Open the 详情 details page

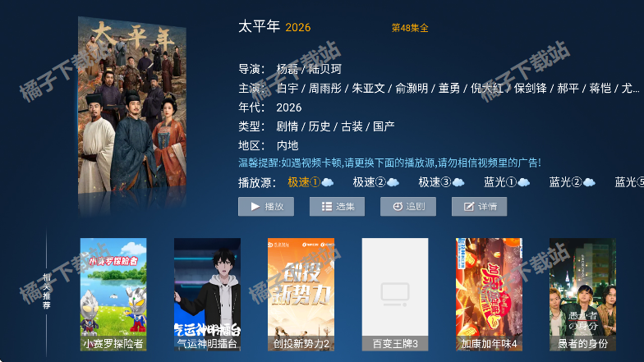(480, 207)
